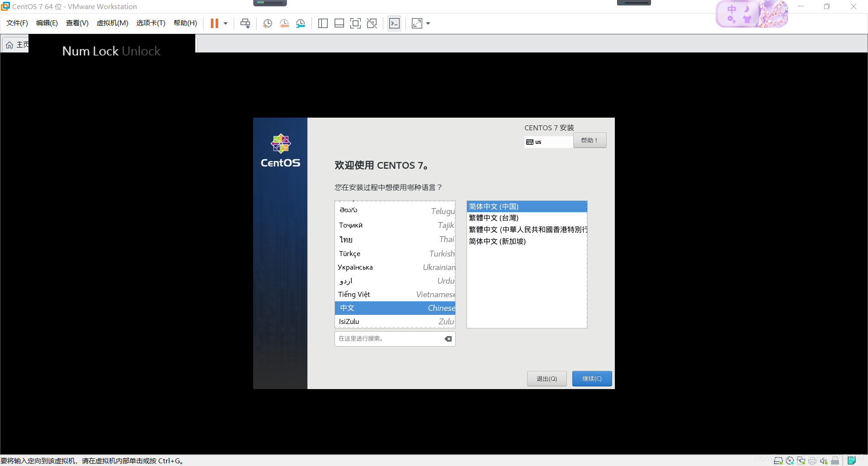Select 繁體中文 Hong Kong locale

(527, 230)
